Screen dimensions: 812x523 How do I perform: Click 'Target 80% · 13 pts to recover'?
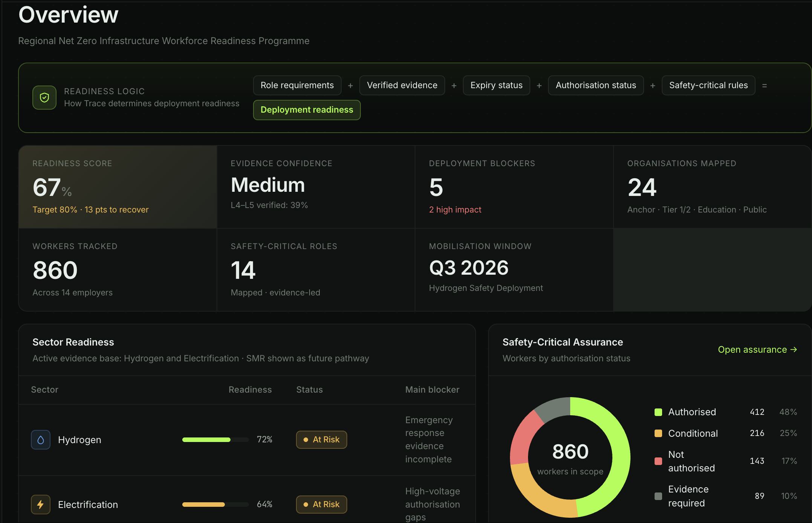click(x=90, y=210)
